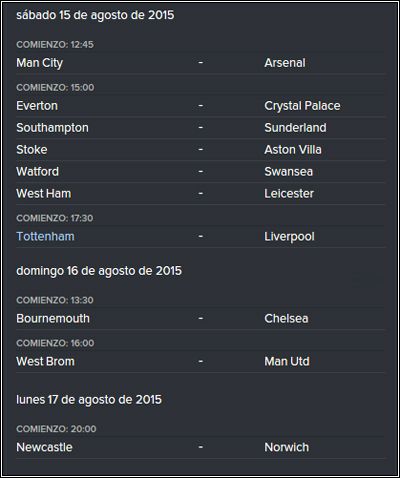Select the Man Utd team name
The width and height of the screenshot is (400, 478).
[287, 362]
